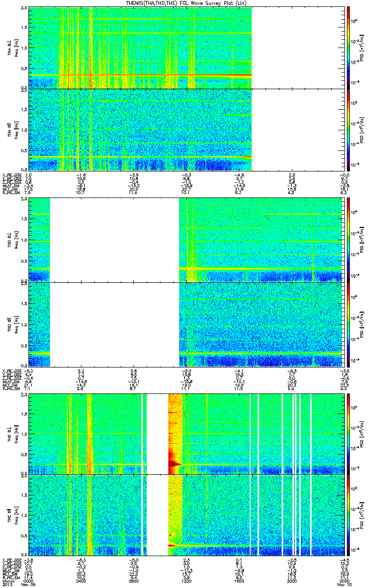Click the 2000 time tick label at the bottom
Viewport: 368px width, 588px height.
[x=291, y=581]
